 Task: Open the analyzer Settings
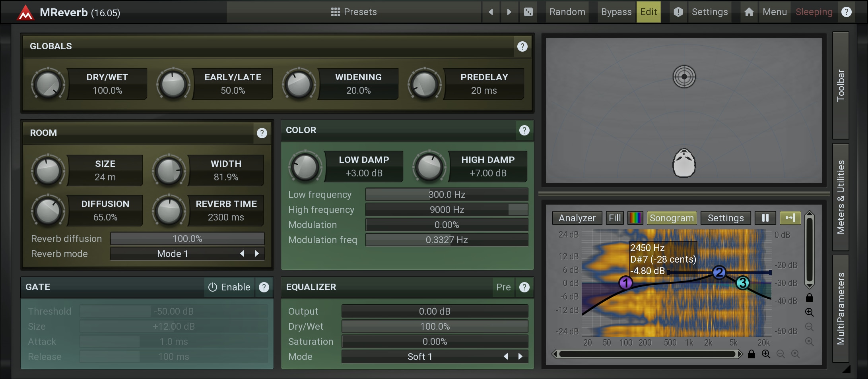click(x=726, y=218)
